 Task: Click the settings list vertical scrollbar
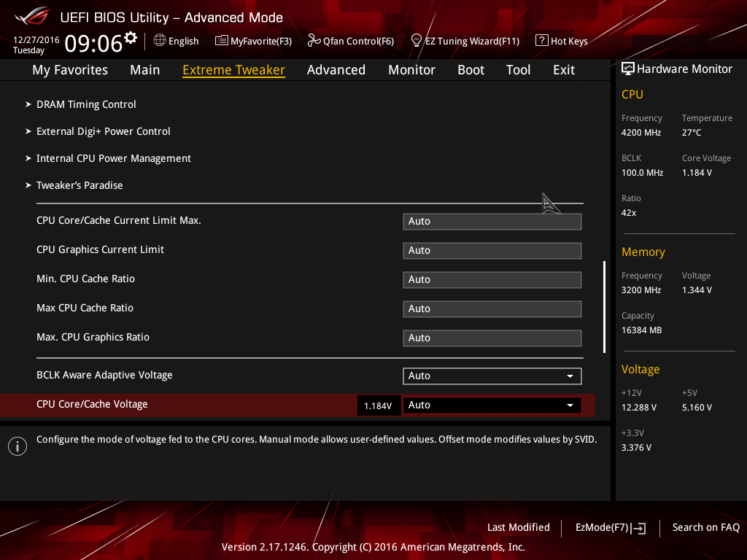(605, 307)
